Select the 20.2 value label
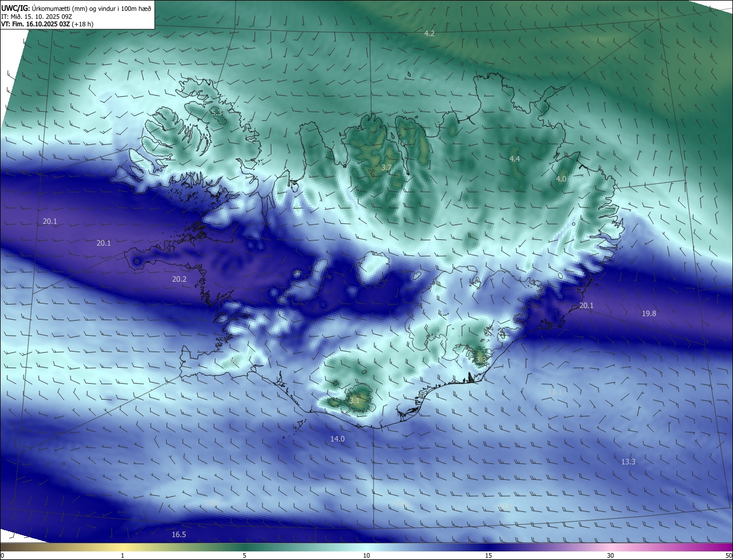The height and width of the screenshot is (560, 733). (179, 279)
